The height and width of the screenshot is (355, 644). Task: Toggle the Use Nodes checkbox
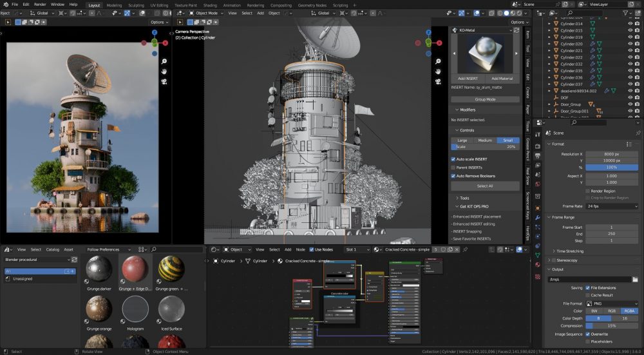pos(311,249)
